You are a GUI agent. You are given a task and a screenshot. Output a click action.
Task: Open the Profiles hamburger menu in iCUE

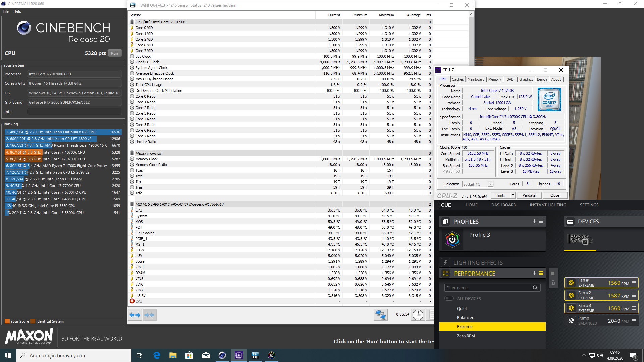click(x=541, y=221)
